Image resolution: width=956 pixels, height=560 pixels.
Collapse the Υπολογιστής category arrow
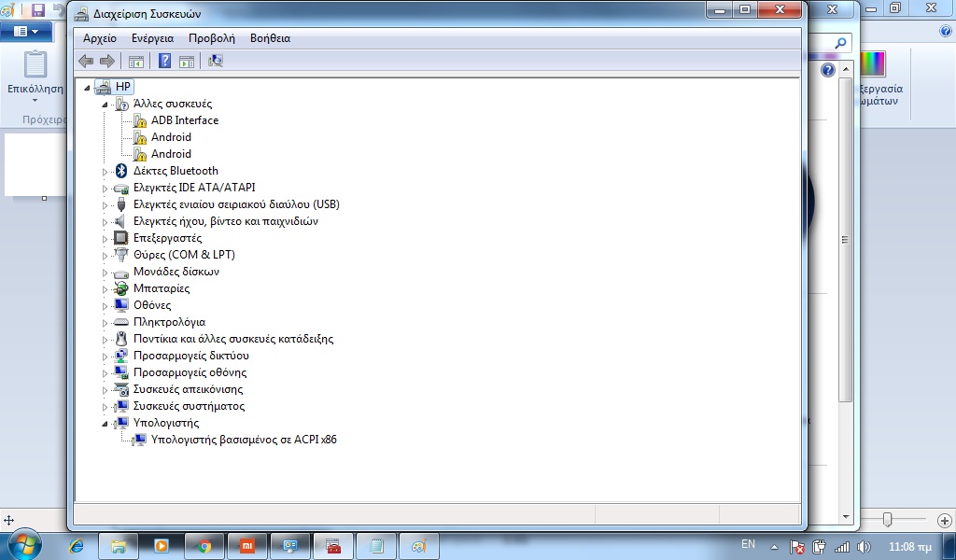[105, 424]
